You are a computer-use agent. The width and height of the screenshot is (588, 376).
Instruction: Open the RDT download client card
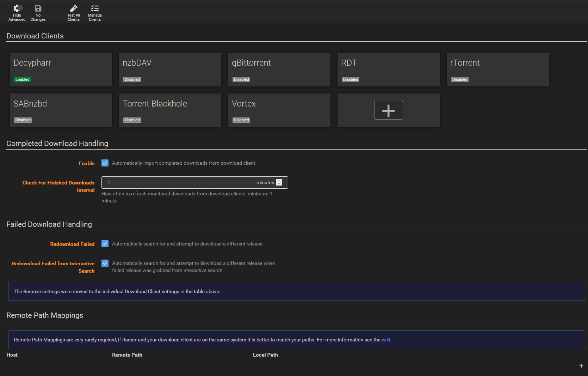389,69
